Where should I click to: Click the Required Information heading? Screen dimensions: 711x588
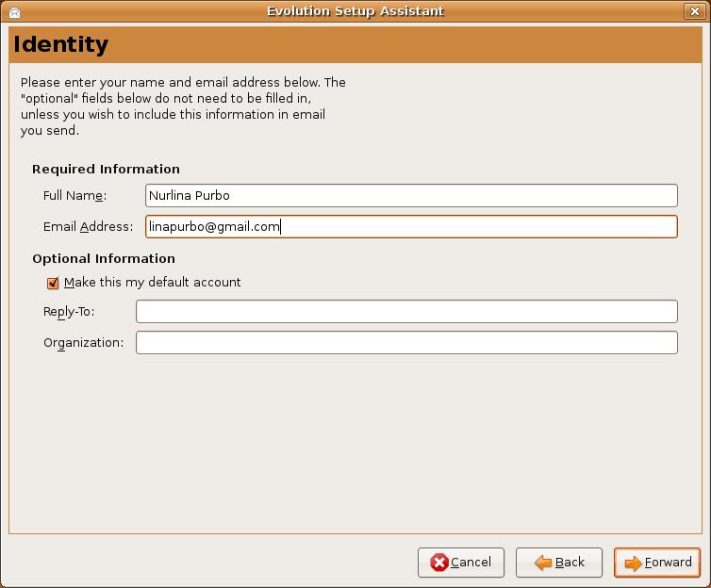pos(107,169)
